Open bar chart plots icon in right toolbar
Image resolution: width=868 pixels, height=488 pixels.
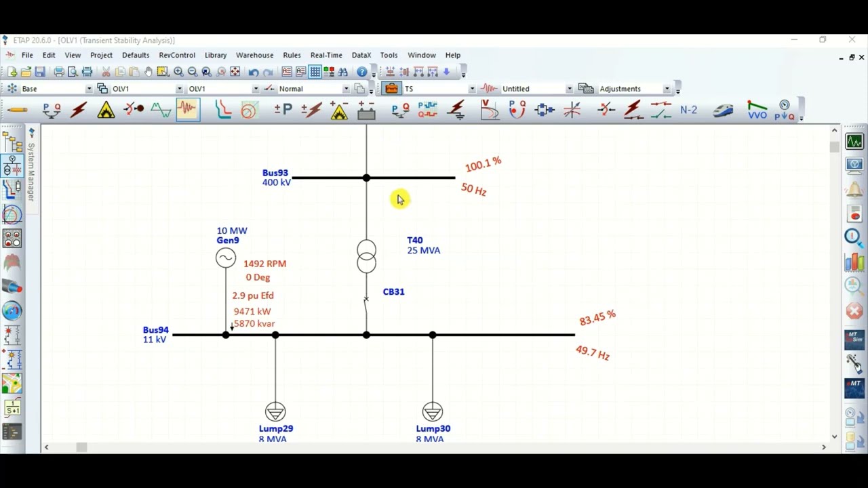(854, 262)
